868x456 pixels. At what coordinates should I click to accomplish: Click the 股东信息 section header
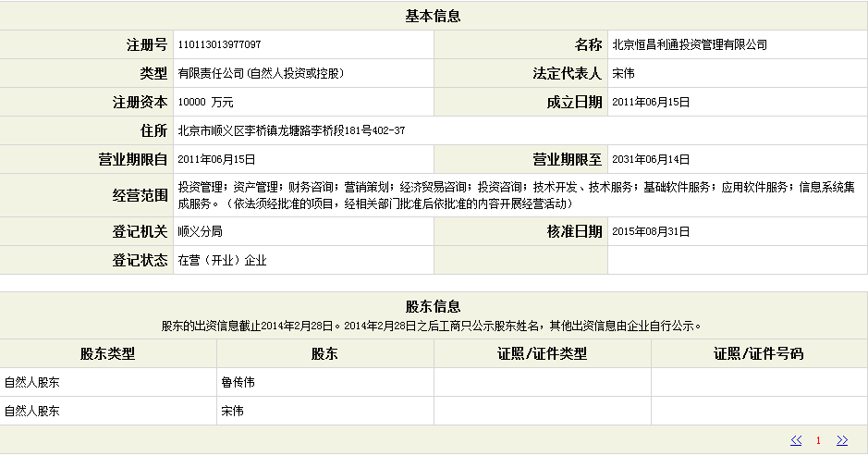point(433,306)
